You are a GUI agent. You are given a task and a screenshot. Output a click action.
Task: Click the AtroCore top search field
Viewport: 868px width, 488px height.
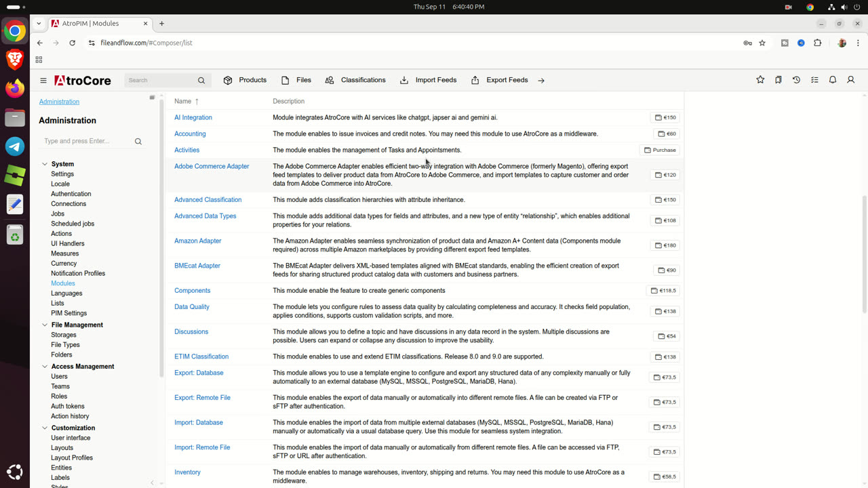[x=161, y=81]
